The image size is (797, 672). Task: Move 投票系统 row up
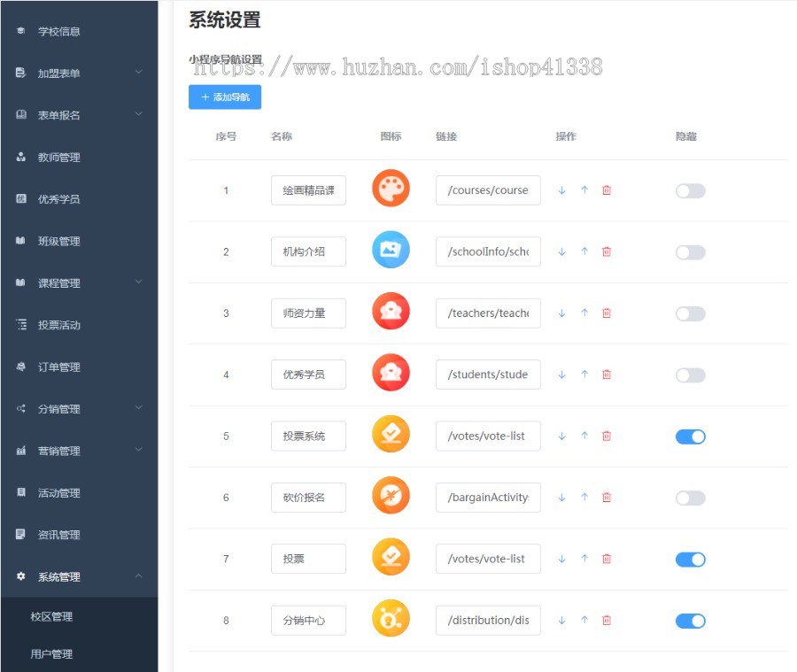[584, 436]
